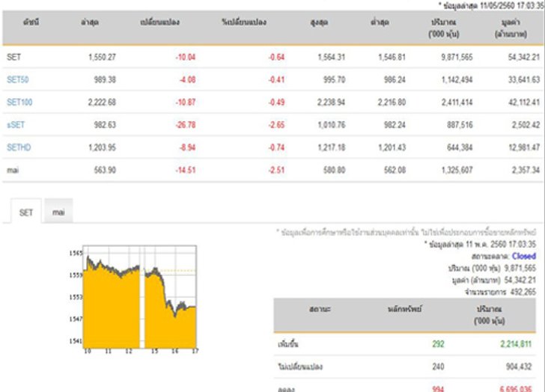Click advancing volume 2,214,811
Image resolution: width=545 pixels, height=392 pixels.
pos(516,343)
